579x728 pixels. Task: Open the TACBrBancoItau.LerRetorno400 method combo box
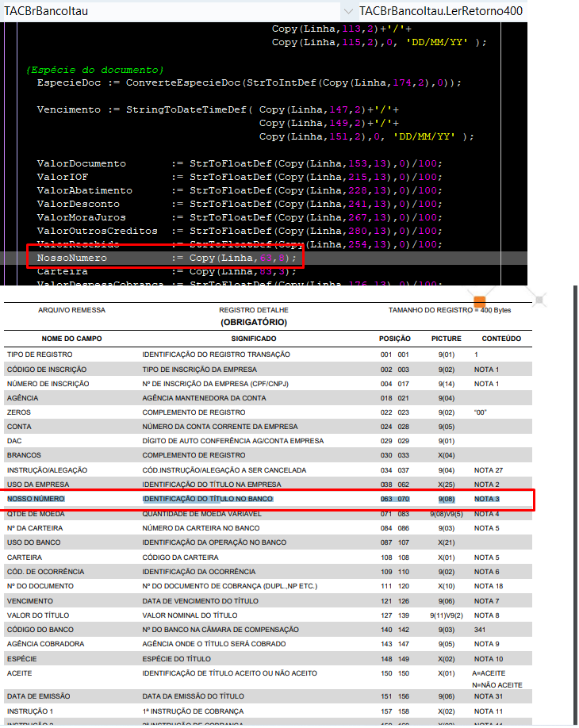443,11
